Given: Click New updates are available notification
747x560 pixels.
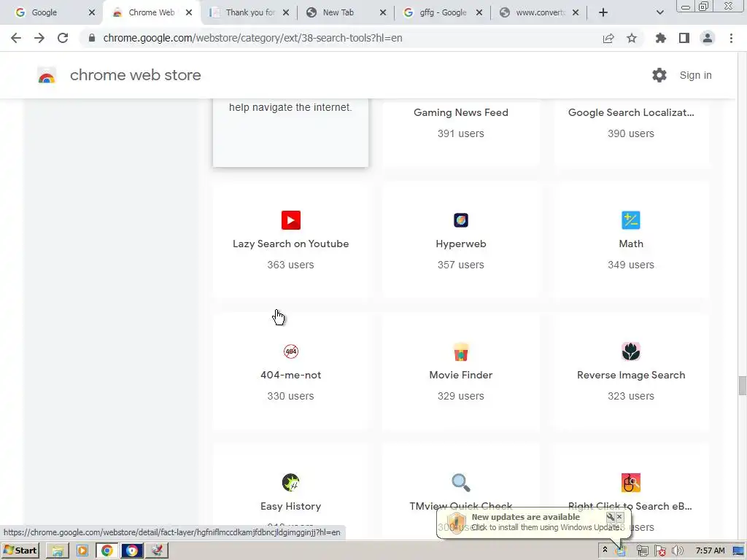Looking at the screenshot, I should [525, 517].
